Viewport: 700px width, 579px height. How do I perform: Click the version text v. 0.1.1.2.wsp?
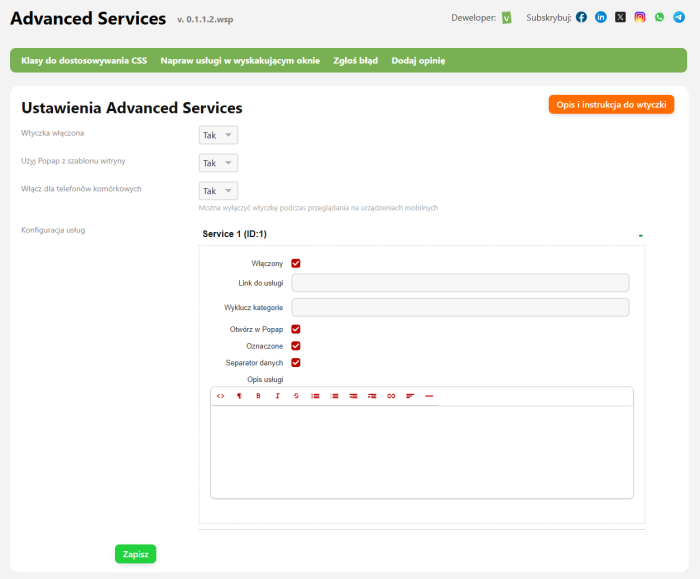205,20
